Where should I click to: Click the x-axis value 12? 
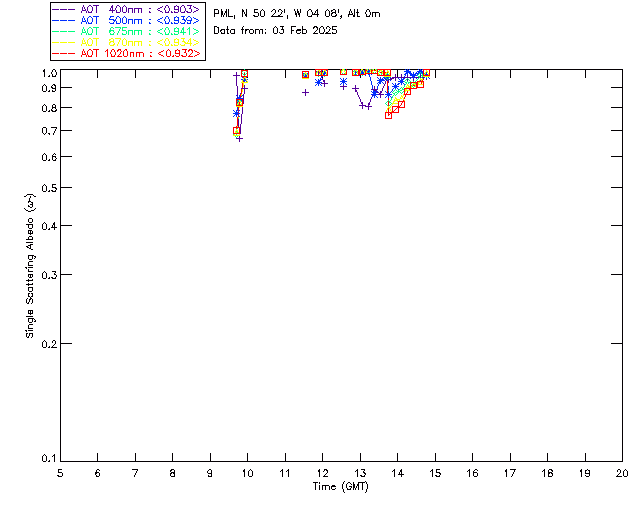(322, 473)
